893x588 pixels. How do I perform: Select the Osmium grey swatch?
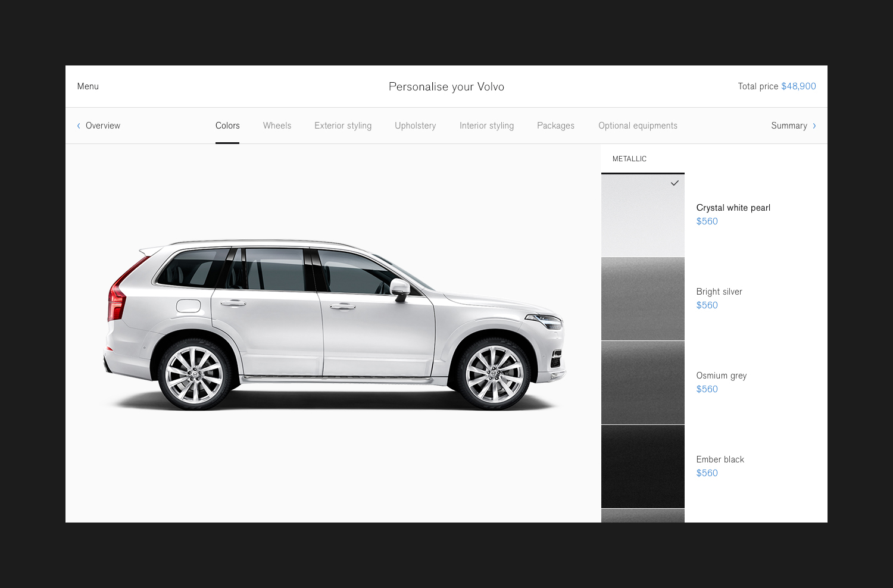click(643, 383)
